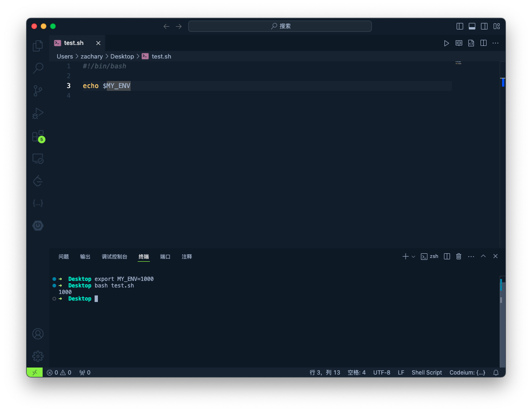
Task: Add a new terminal with plus icon
Action: tap(406, 257)
